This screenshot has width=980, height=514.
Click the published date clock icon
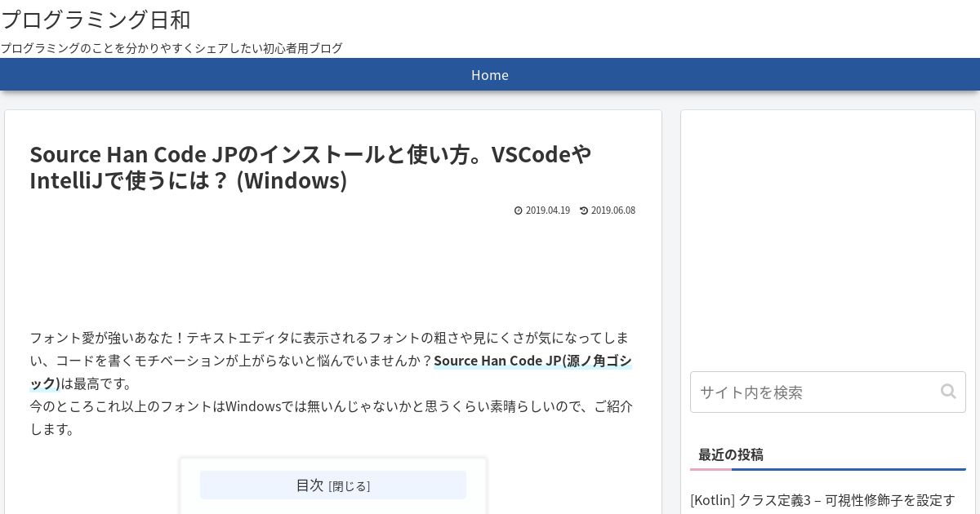(x=518, y=210)
